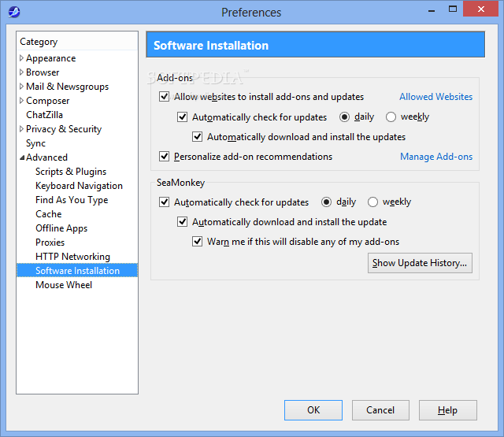Close the Preferences window
The image size is (504, 437).
tap(480, 9)
